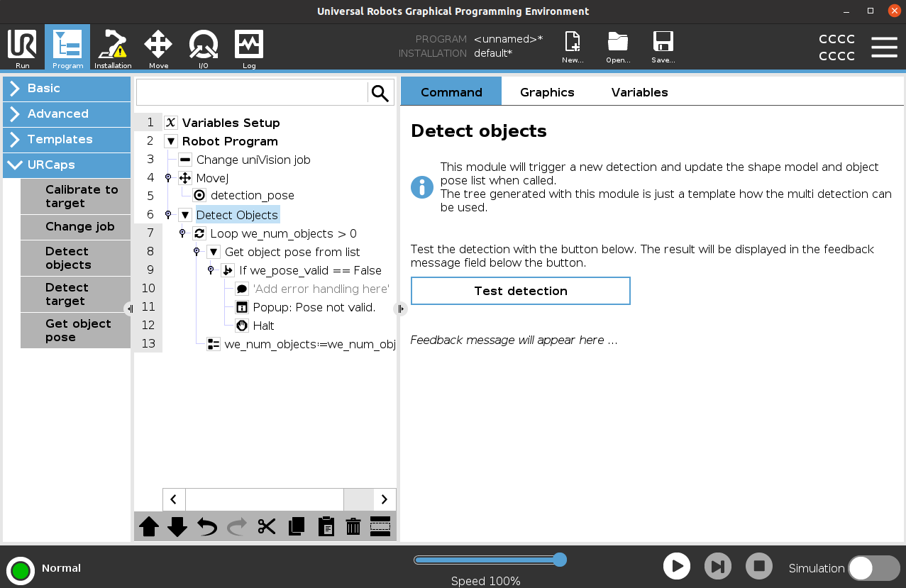Open Installation settings icon

[x=113, y=48]
